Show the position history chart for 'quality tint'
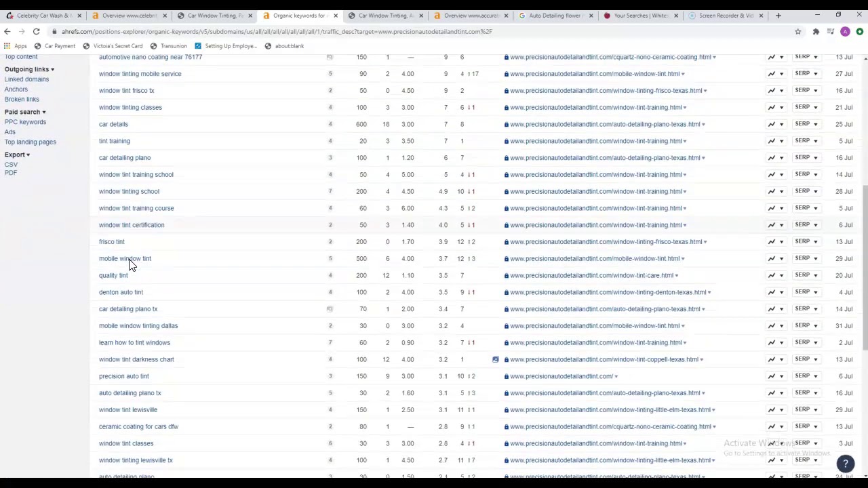 775,275
